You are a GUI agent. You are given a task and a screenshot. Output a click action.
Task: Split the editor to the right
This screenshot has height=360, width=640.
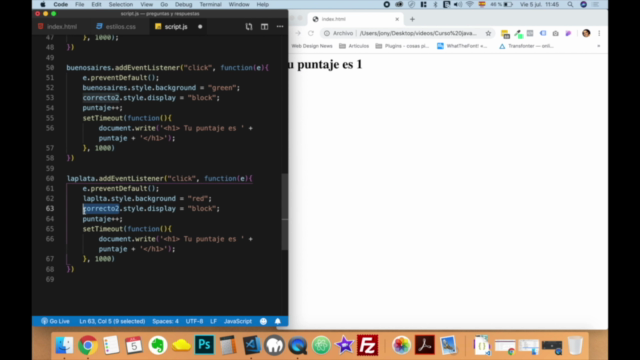pyautogui.click(x=264, y=27)
